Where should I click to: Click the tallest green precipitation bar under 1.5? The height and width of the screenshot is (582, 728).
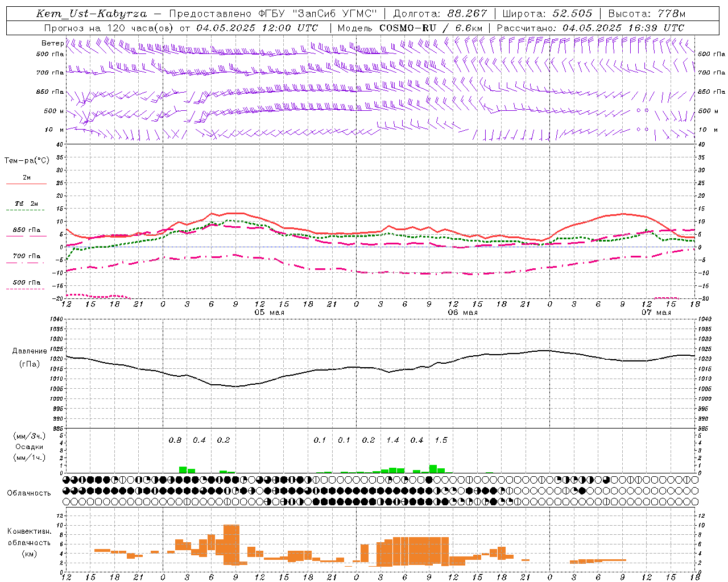click(x=433, y=469)
